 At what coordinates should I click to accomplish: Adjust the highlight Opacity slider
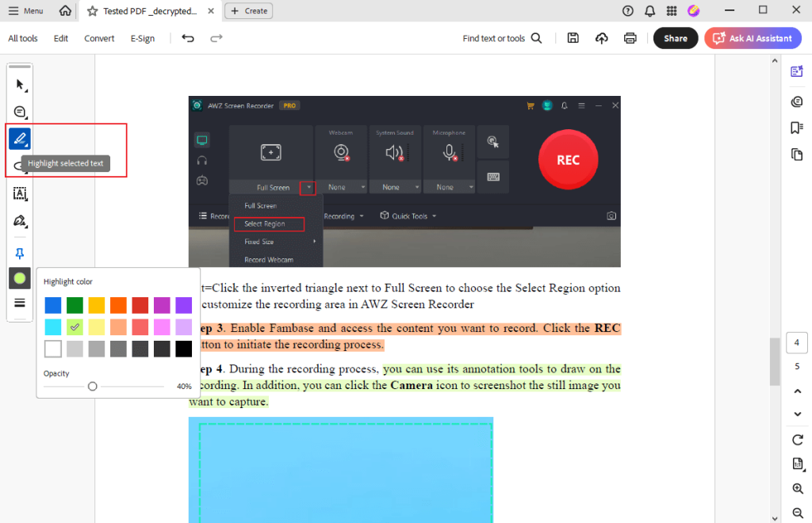tap(92, 386)
